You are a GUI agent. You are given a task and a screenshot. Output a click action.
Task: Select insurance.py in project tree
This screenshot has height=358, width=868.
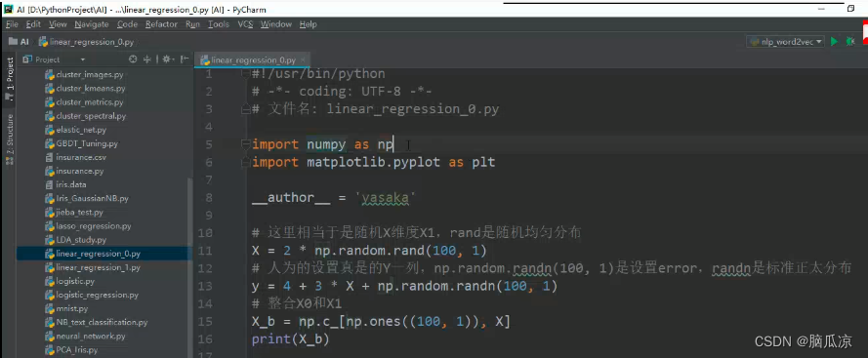(74, 171)
